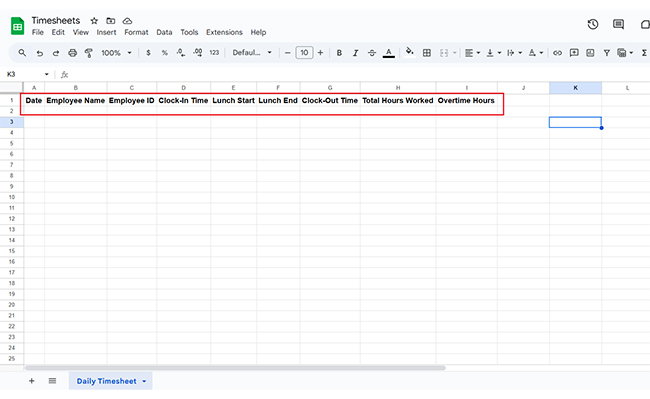
Task: Open the Default font dropdown
Action: 252,53
